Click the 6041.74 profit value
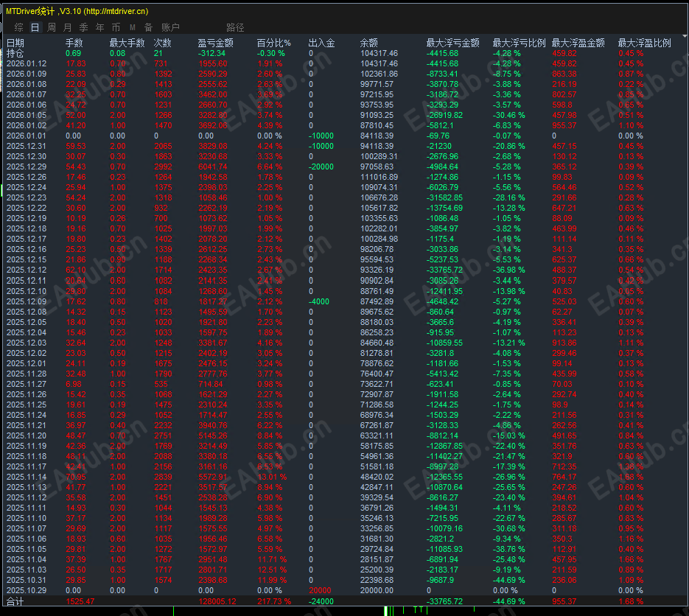The image size is (689, 616). click(213, 167)
